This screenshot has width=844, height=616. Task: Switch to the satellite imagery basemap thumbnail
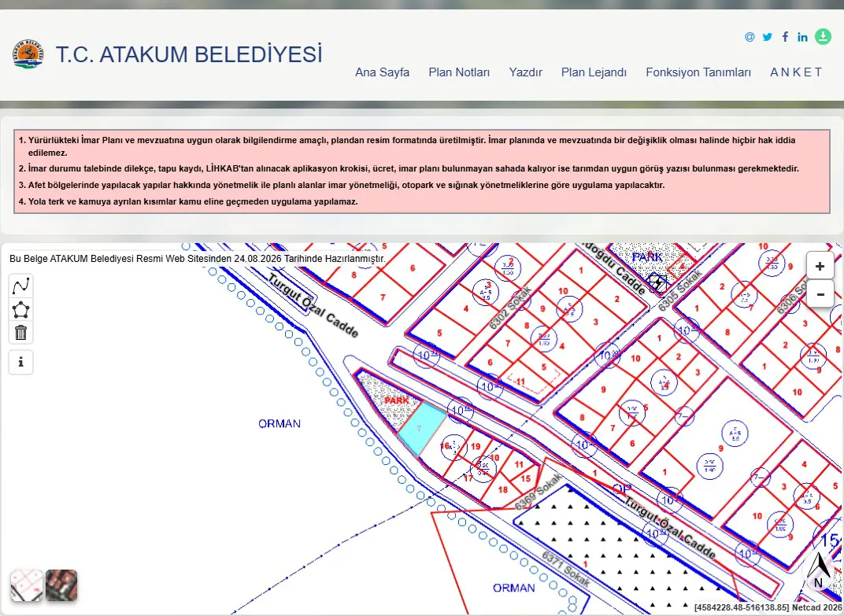pyautogui.click(x=61, y=585)
